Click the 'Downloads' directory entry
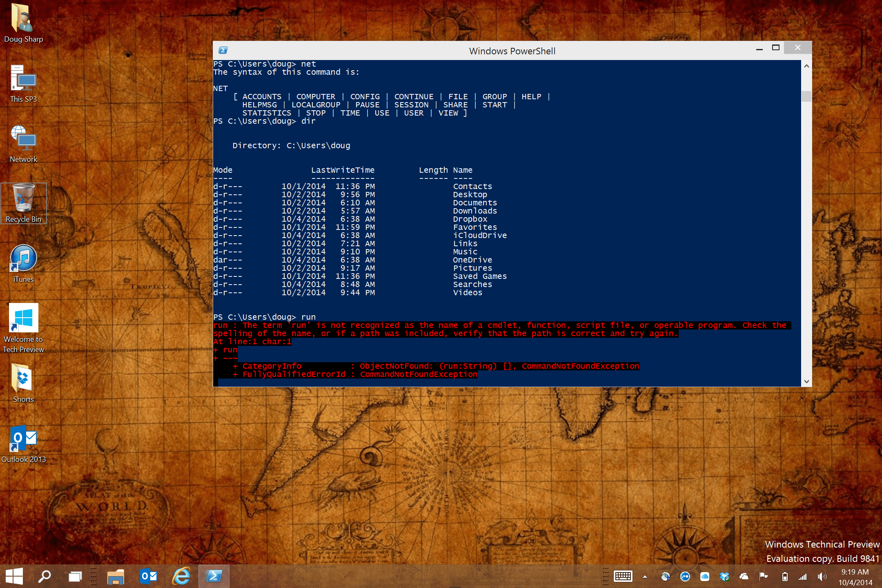882x588 pixels. 475,211
